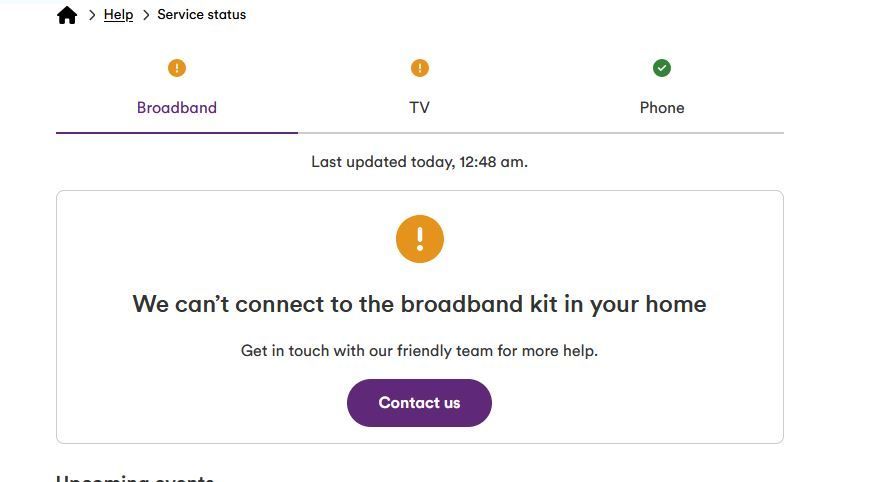Select the Service status breadcrumb text
Screen dimensions: 871x482
[202, 14]
